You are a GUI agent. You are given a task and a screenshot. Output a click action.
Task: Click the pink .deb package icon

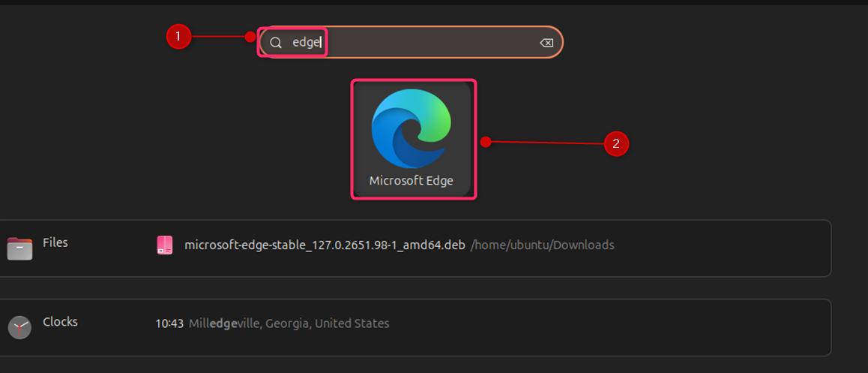[x=165, y=245]
